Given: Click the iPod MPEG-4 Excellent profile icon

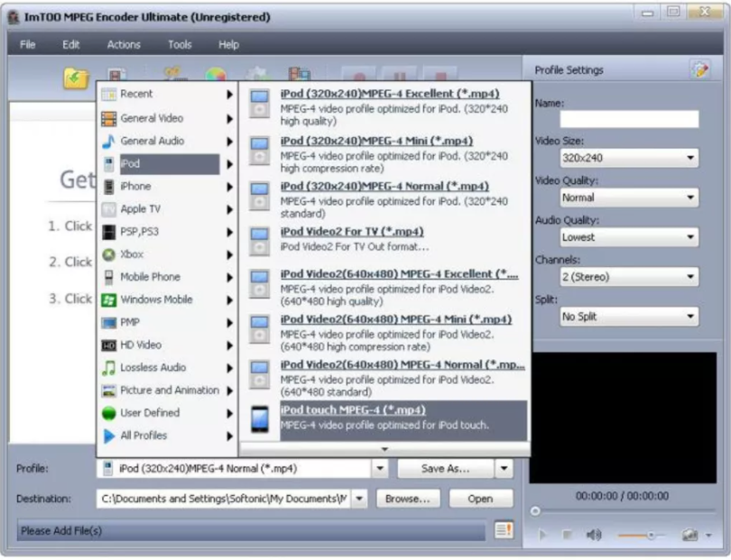Looking at the screenshot, I should 259,103.
